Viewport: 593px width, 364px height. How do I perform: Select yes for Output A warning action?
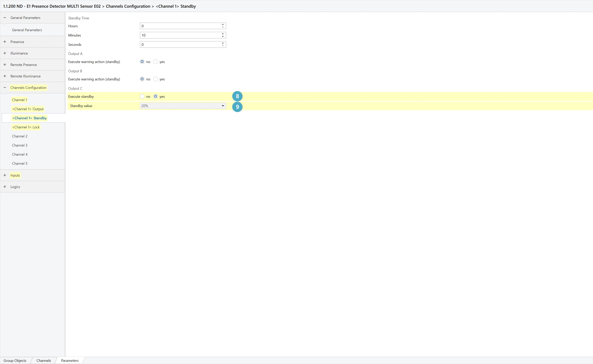pyautogui.click(x=156, y=62)
